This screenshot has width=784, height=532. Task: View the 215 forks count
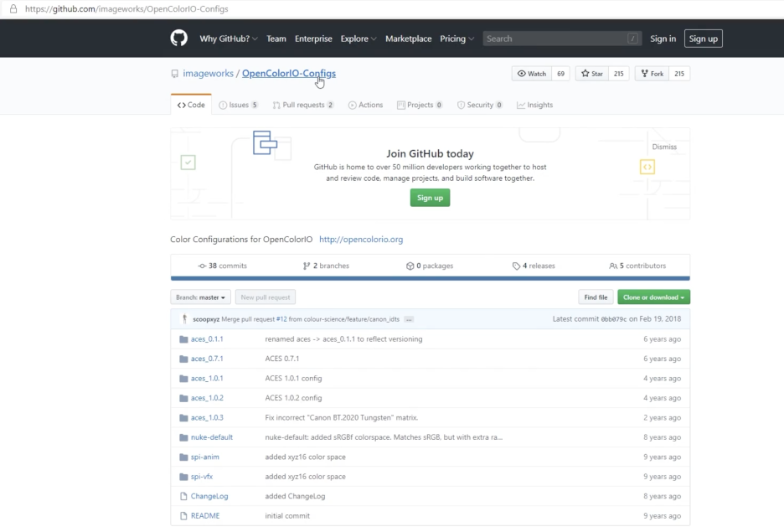(x=679, y=74)
